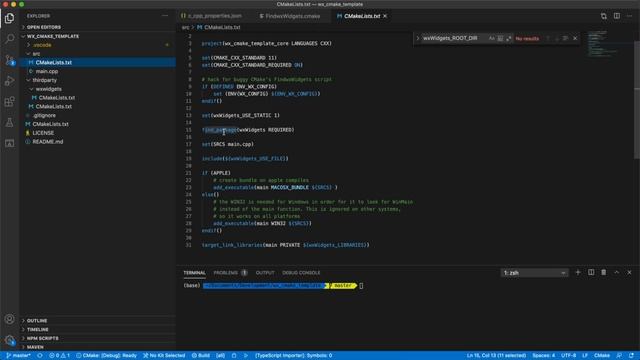Open errors and warnings count in status bar

pos(60,356)
